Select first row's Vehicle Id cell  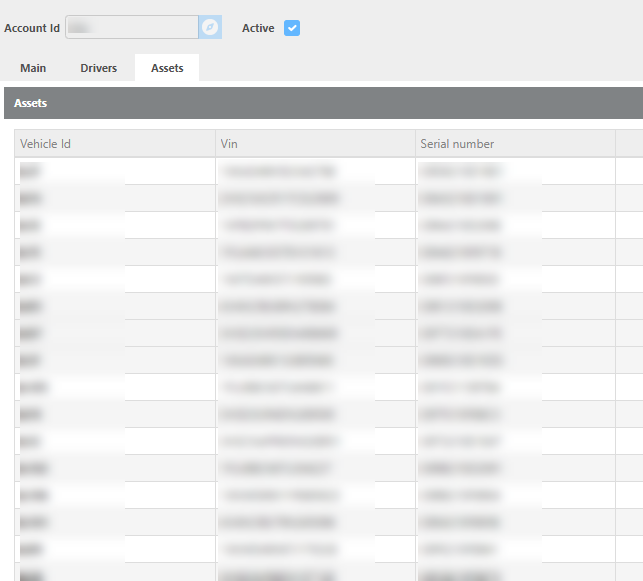click(115, 171)
